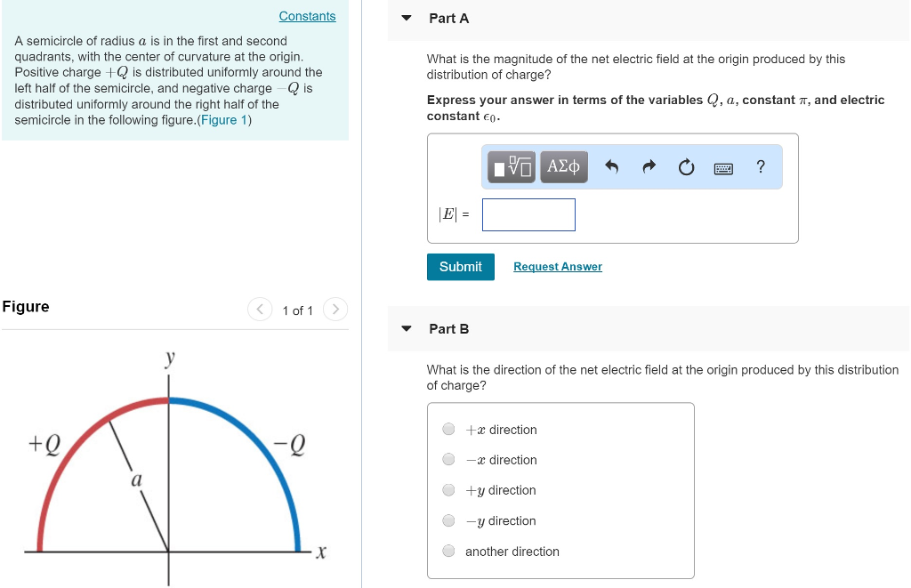Reset the answer with the circular reset icon
Viewport: 911px width, 588px height.
click(x=686, y=166)
